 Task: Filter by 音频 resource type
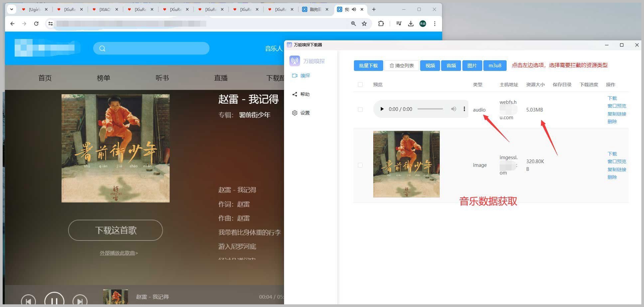pyautogui.click(x=451, y=66)
